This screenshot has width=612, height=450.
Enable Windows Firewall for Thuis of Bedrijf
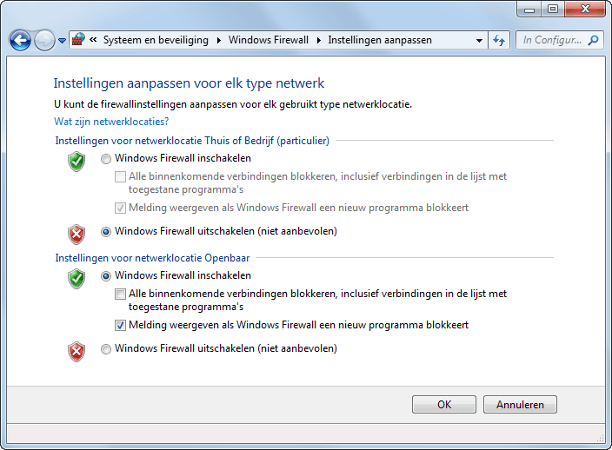point(107,158)
